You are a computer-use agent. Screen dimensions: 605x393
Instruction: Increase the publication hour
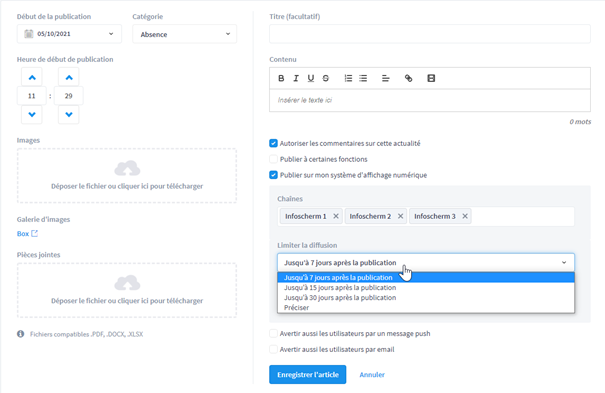32,78
